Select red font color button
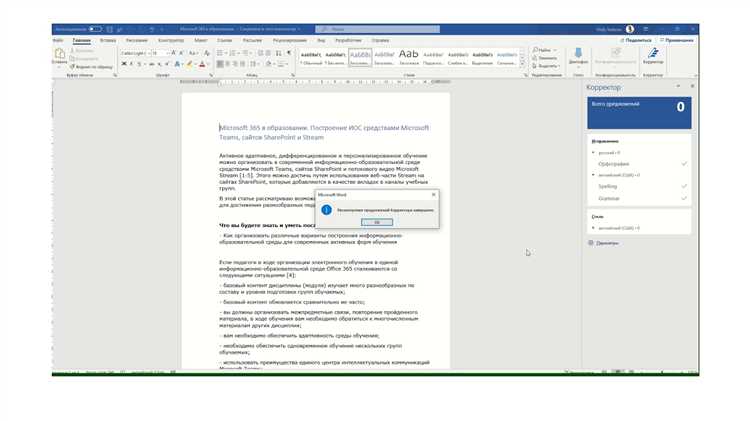Image resolution: width=750 pixels, height=421 pixels. coord(202,64)
